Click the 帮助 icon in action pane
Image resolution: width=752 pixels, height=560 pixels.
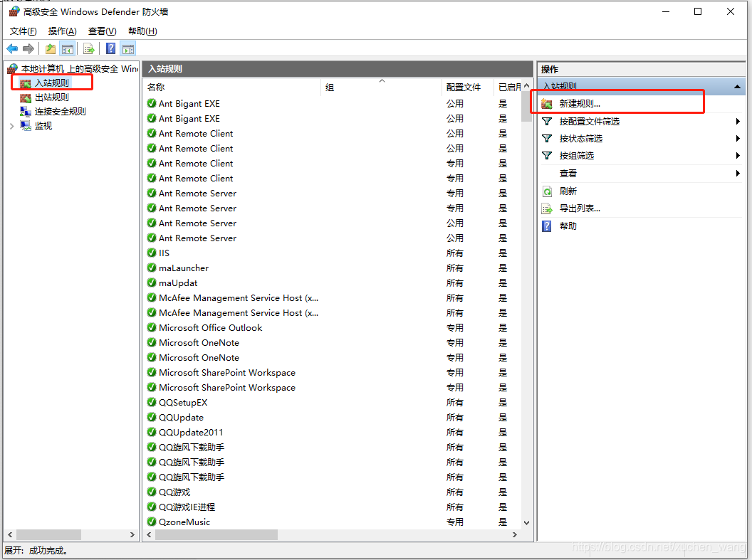pos(547,226)
